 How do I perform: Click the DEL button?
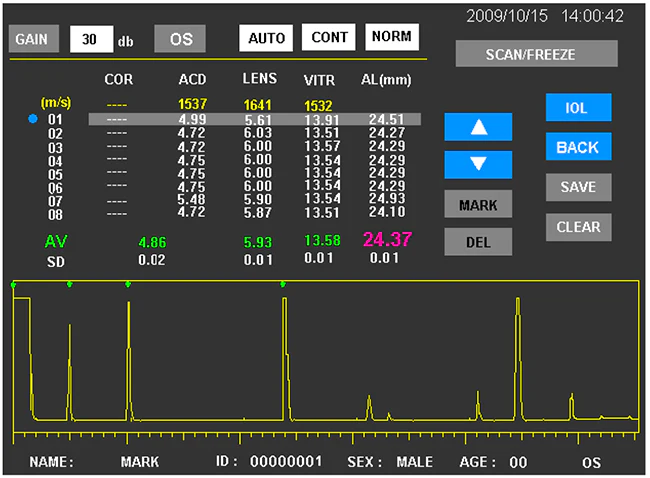[x=478, y=242]
